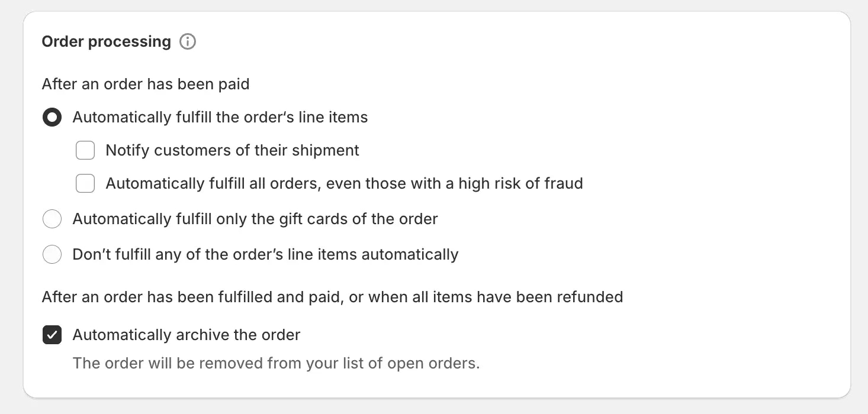The height and width of the screenshot is (414, 868).
Task: Click 'The order will be removed' description text
Action: pos(276,363)
